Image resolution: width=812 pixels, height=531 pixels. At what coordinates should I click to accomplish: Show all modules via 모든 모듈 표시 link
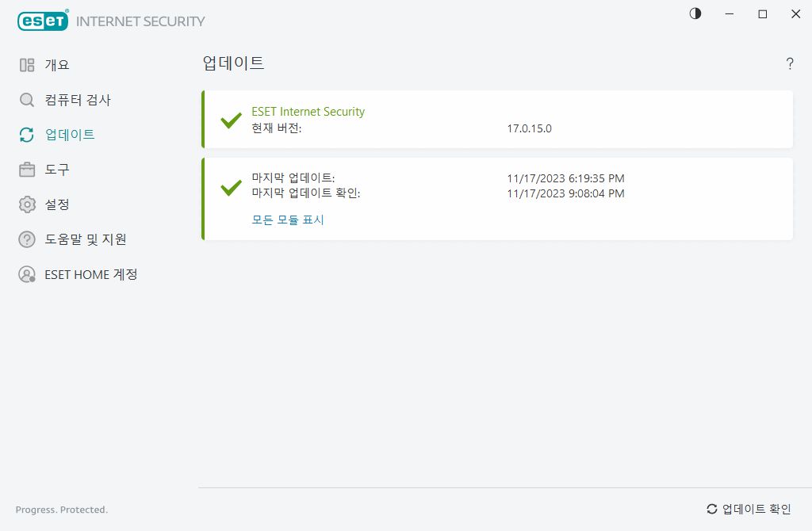pyautogui.click(x=289, y=220)
